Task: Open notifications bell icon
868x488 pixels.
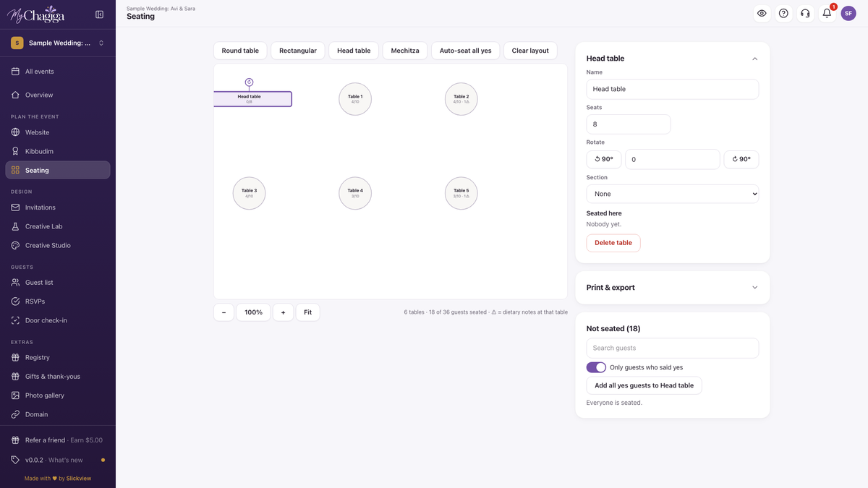Action: pos(827,13)
